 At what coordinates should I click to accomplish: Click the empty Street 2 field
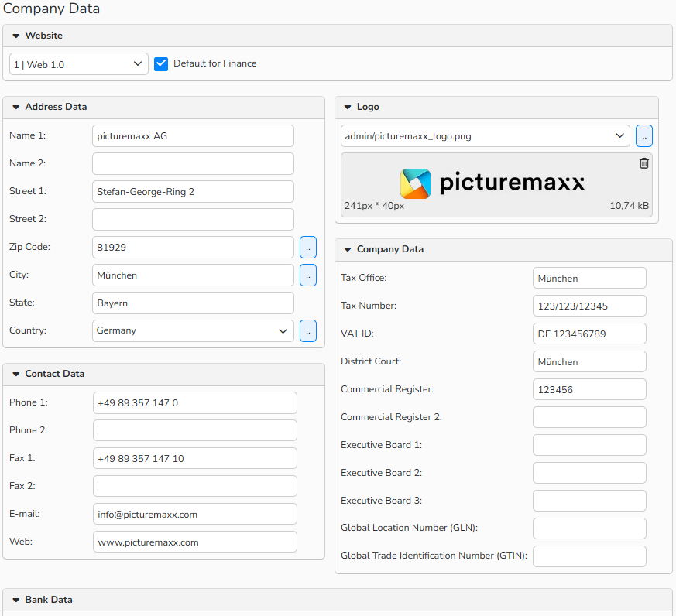pos(193,220)
